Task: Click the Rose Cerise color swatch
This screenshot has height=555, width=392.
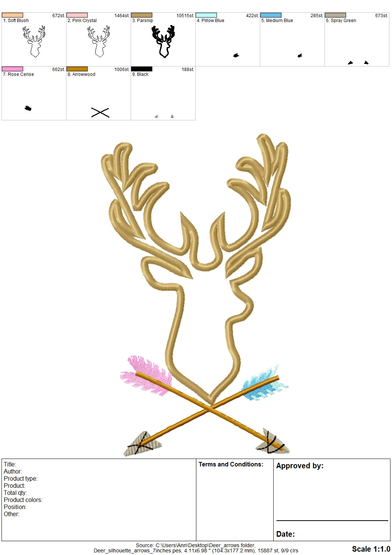Action: click(12, 69)
